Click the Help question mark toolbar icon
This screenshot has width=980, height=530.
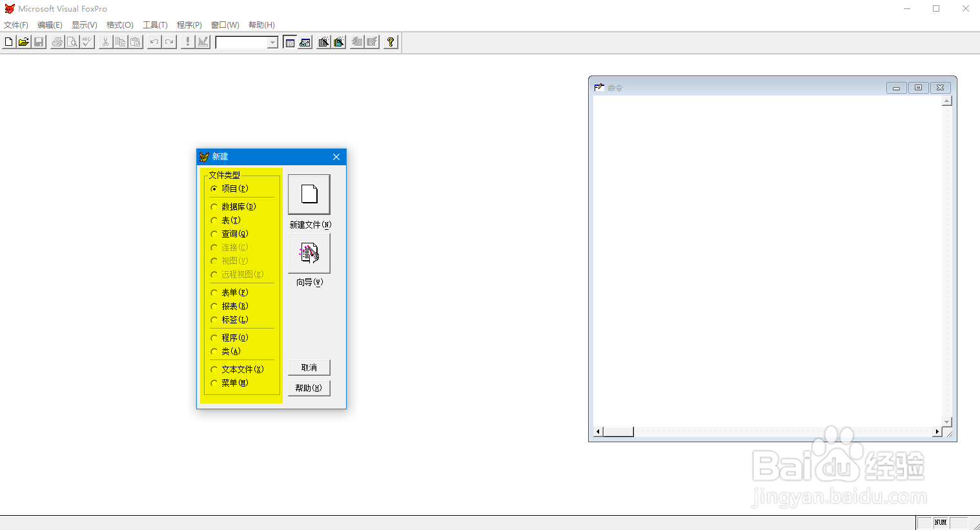tap(391, 42)
